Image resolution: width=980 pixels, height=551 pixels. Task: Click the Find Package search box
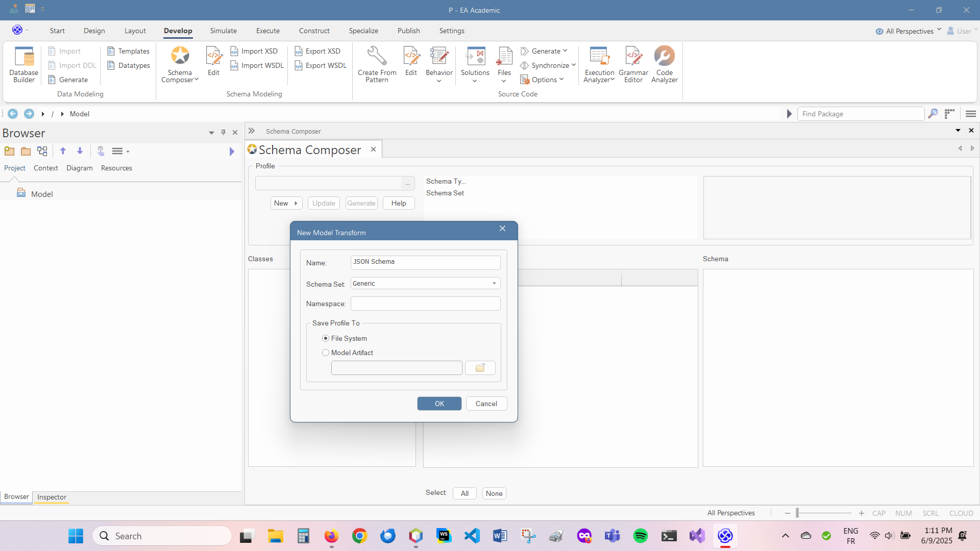pyautogui.click(x=861, y=114)
